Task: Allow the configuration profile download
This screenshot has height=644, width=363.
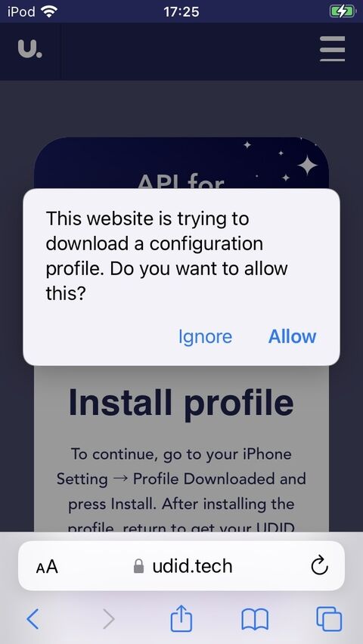Action: (293, 336)
